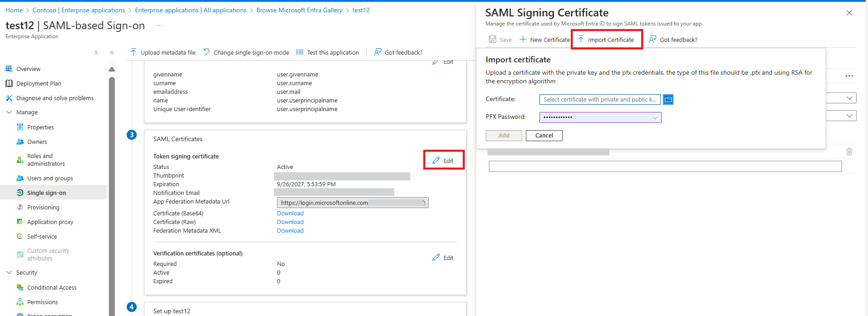Screen dimensions: 868x316
Task: Open Deployment Plan book icon
Action: tap(9, 83)
